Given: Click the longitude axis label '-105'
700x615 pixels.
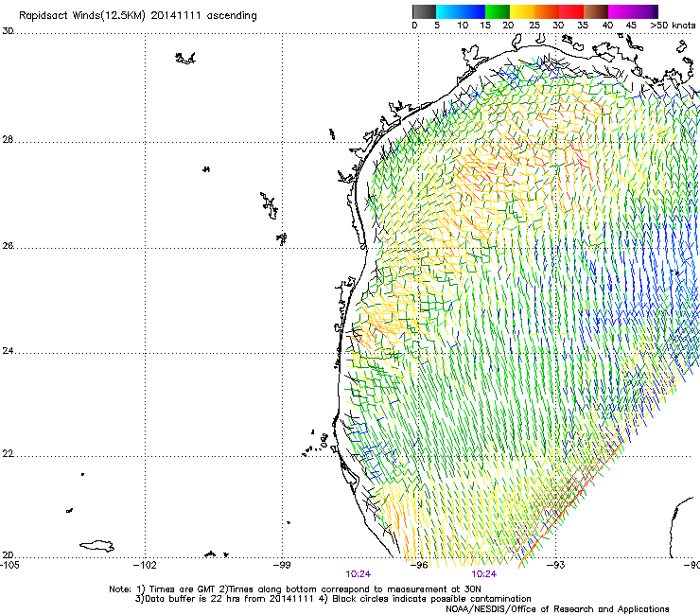Looking at the screenshot, I should 9,565.
